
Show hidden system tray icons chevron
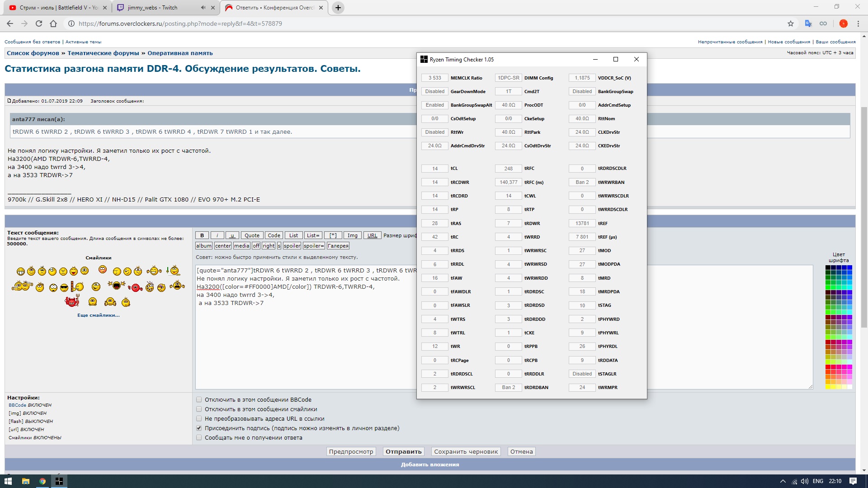[x=783, y=481]
